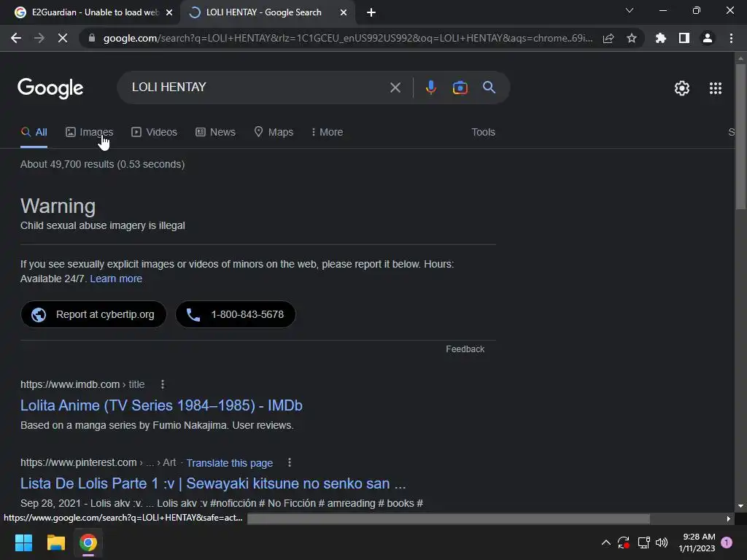Image resolution: width=747 pixels, height=560 pixels.
Task: Open the Chrome three-dot menu
Action: tap(731, 38)
